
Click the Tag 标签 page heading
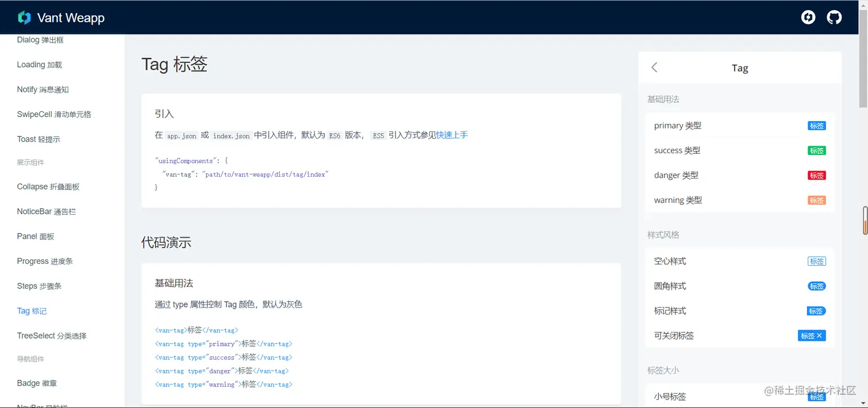click(175, 64)
